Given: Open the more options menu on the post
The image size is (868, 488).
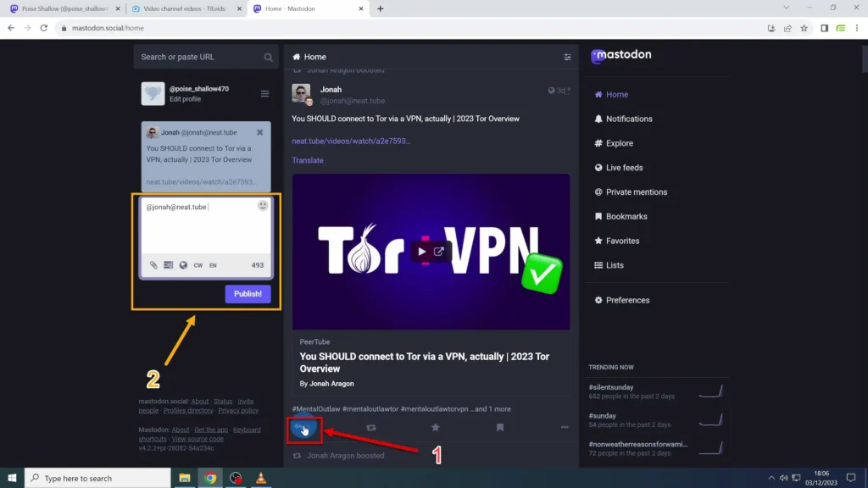Looking at the screenshot, I should pyautogui.click(x=564, y=427).
